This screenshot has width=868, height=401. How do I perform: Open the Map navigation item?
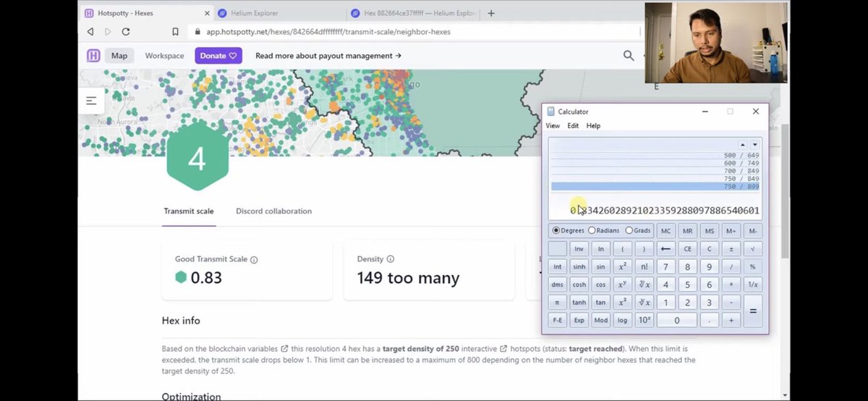pyautogui.click(x=119, y=56)
